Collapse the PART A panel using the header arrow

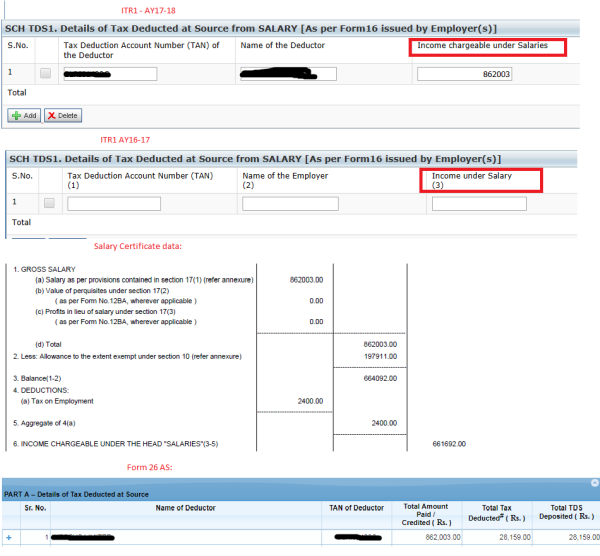(x=592, y=481)
